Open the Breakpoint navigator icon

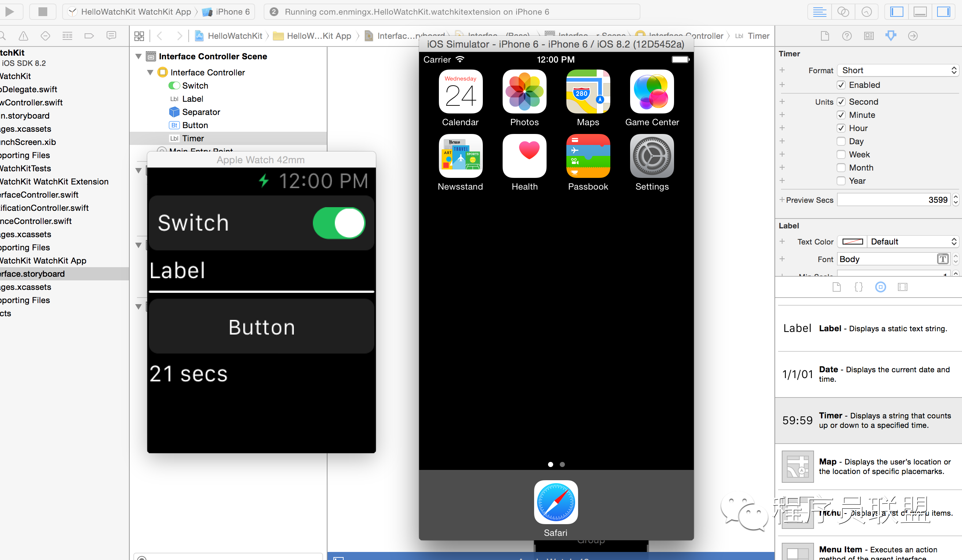click(x=89, y=36)
